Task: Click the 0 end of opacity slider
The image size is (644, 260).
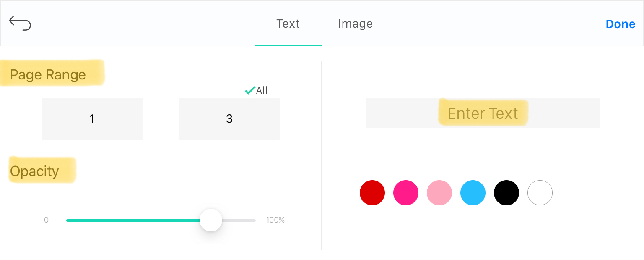Action: (x=46, y=220)
